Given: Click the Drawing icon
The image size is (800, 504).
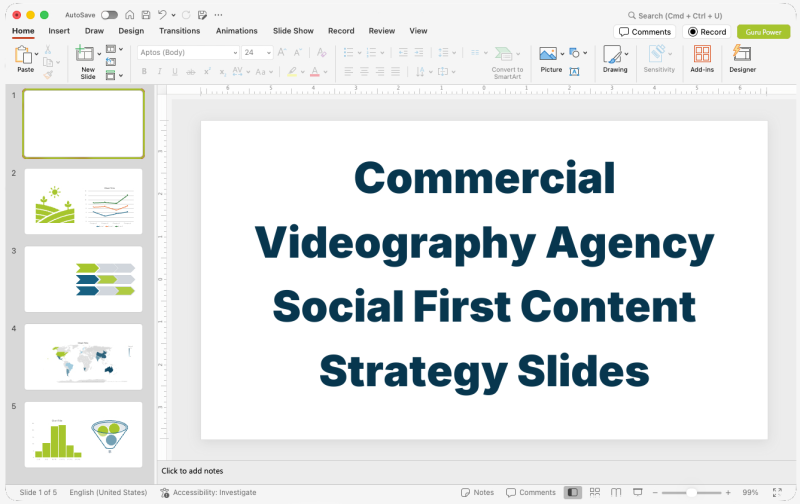Looking at the screenshot, I should tap(612, 54).
